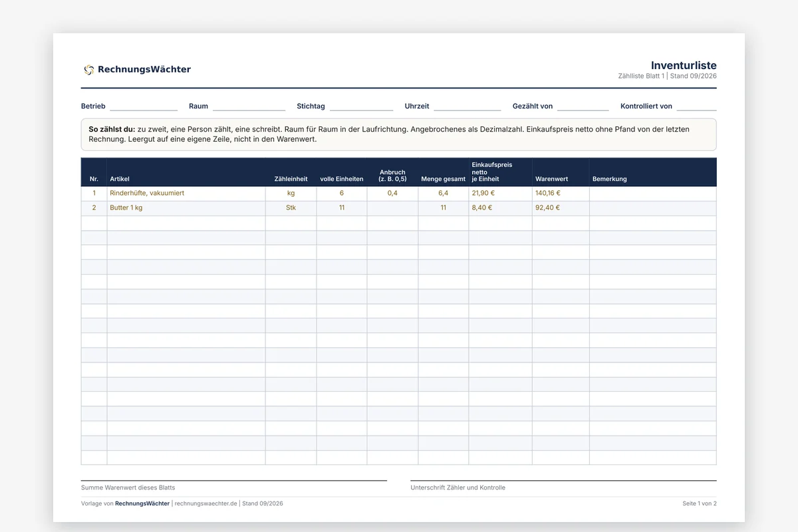Image resolution: width=798 pixels, height=532 pixels.
Task: Click the 'Zählliste Blatt 1 | Stand 09/2026' subtitle
Action: 667,76
